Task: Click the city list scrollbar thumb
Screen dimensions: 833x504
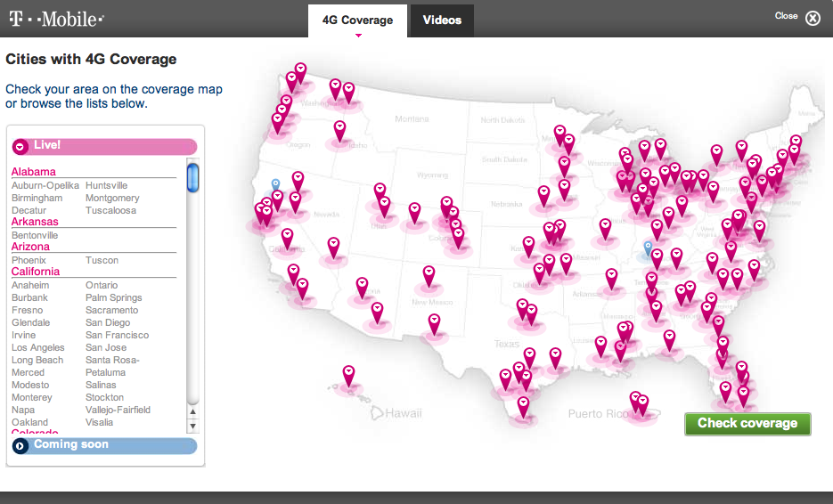Action: [192, 177]
